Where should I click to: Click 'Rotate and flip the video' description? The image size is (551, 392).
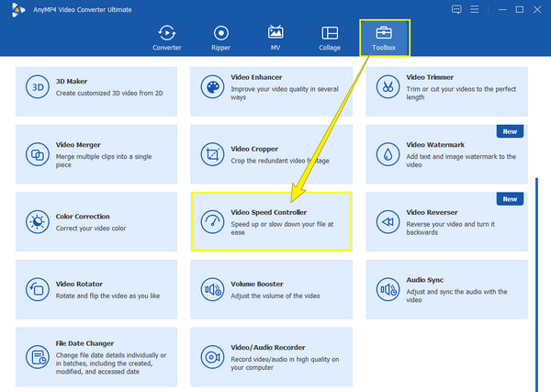pos(107,296)
